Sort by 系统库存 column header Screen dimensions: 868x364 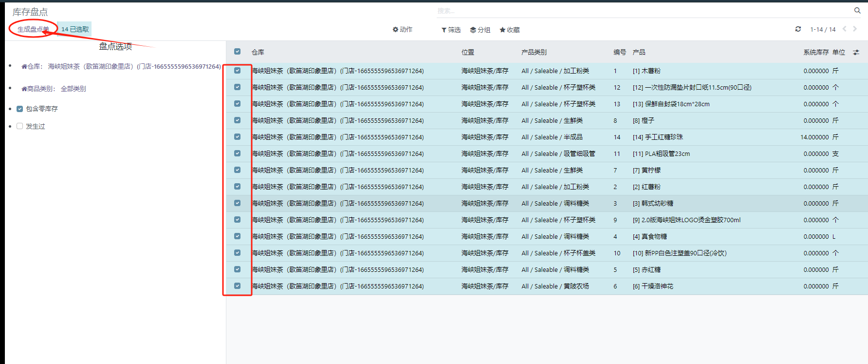[815, 52]
